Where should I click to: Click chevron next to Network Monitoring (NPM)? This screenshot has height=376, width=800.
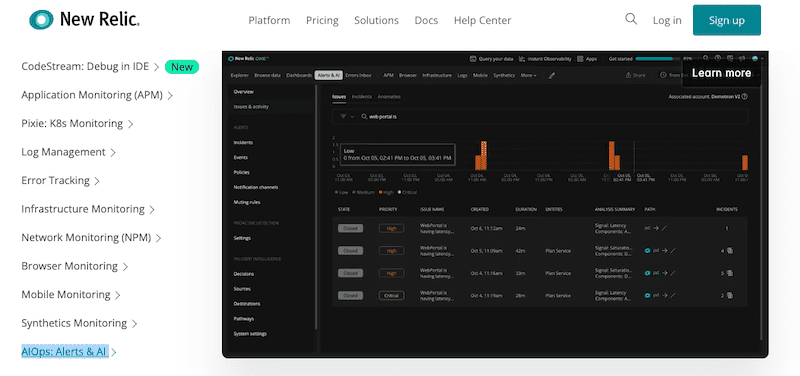click(159, 238)
